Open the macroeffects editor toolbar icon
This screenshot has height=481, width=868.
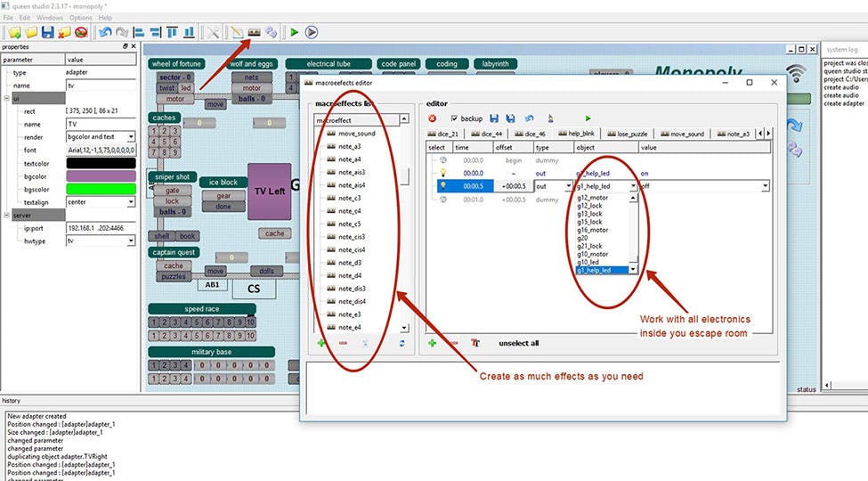254,33
